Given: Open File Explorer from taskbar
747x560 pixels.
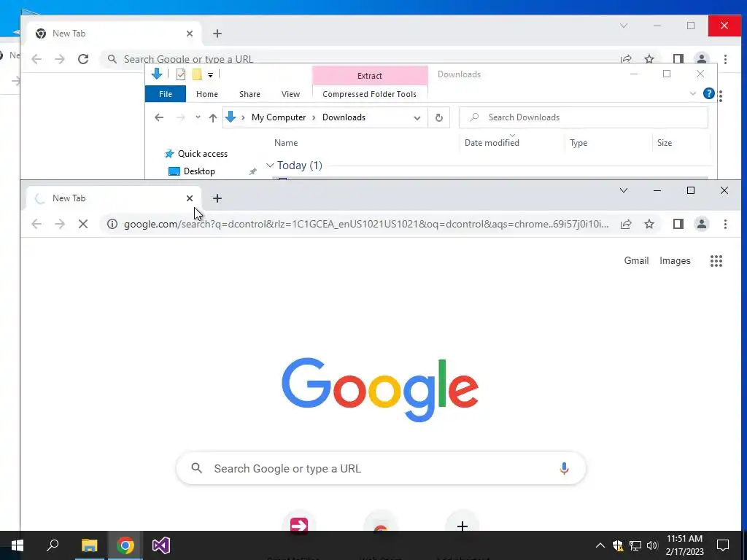Looking at the screenshot, I should 89,545.
